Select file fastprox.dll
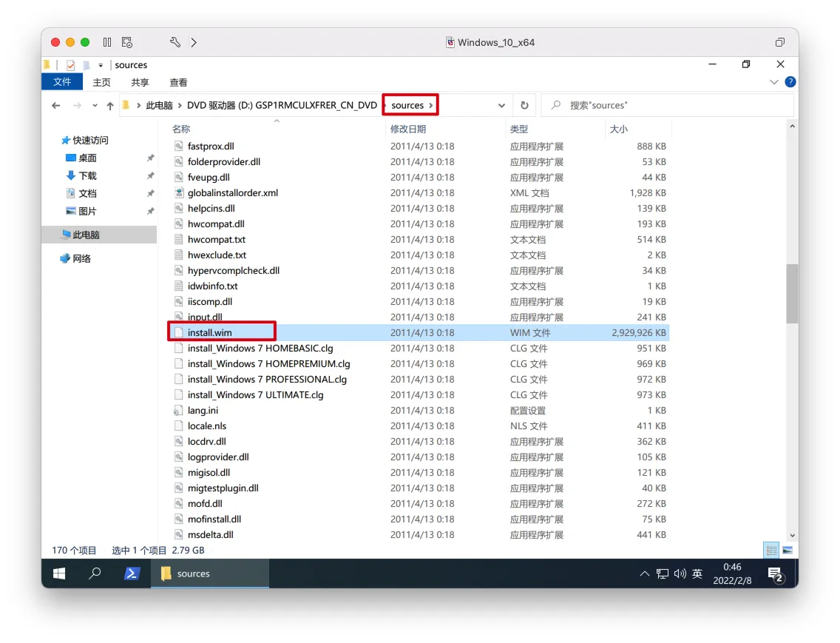The height and width of the screenshot is (643, 840). (x=211, y=147)
